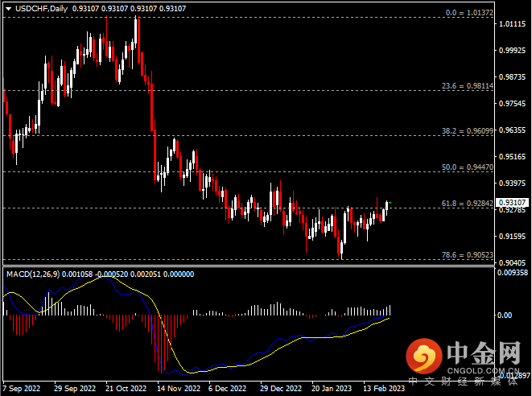Click the current price tag 0.93107
532x396 pixels.
[x=512, y=202]
